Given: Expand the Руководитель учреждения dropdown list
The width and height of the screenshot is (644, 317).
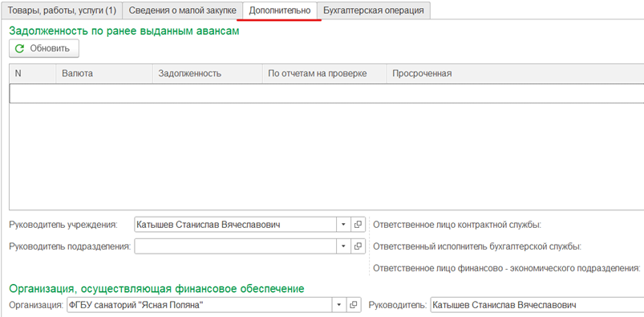Looking at the screenshot, I should [x=343, y=225].
